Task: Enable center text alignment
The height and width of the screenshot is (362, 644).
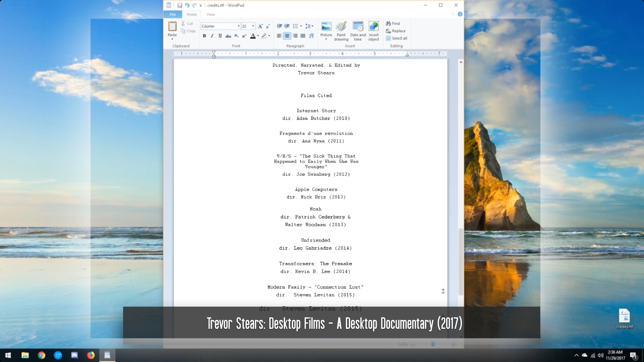Action: click(287, 36)
